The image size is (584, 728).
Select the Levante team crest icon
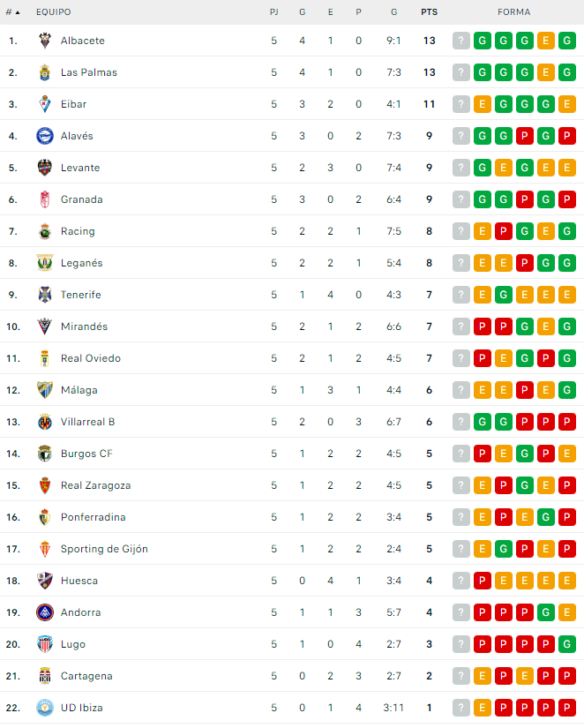click(x=45, y=168)
